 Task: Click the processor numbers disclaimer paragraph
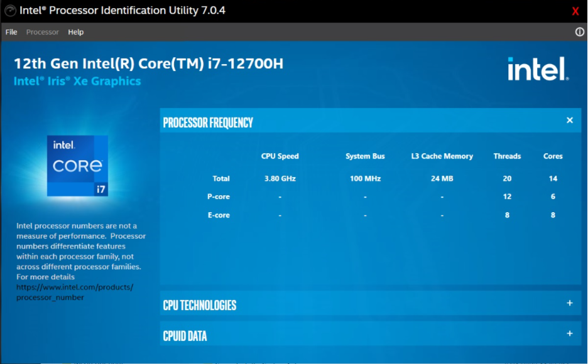click(81, 251)
